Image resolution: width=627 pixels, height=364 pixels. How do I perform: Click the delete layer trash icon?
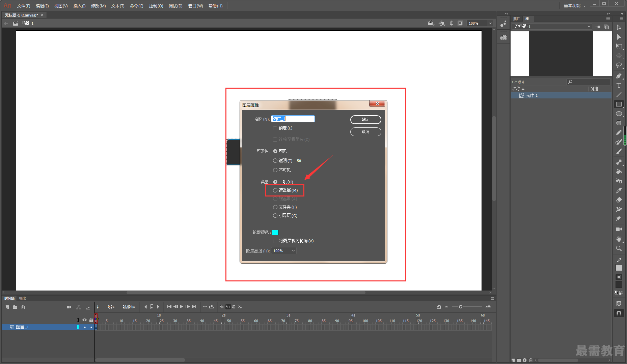tap(23, 307)
